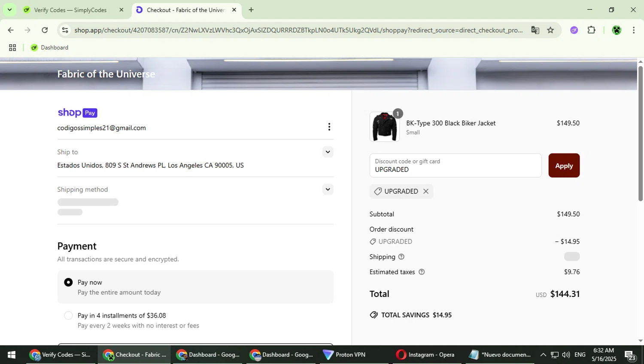
Task: Click the address bar URL
Action: (298, 30)
